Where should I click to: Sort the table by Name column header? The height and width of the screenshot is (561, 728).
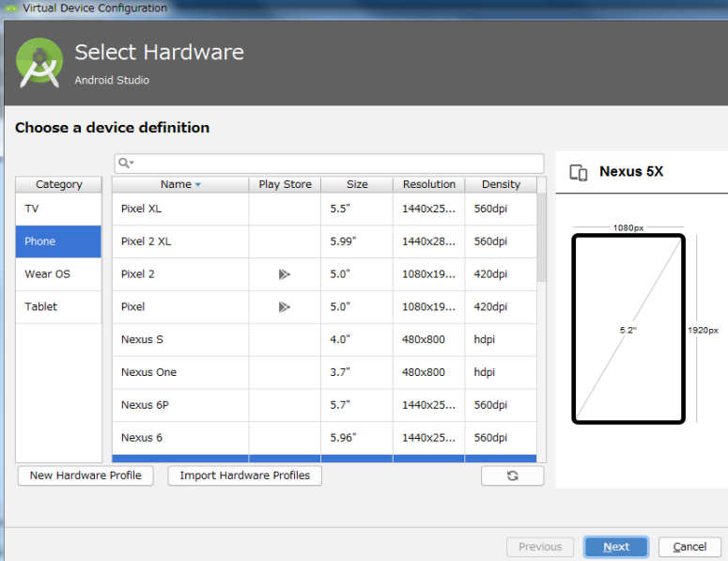point(179,184)
